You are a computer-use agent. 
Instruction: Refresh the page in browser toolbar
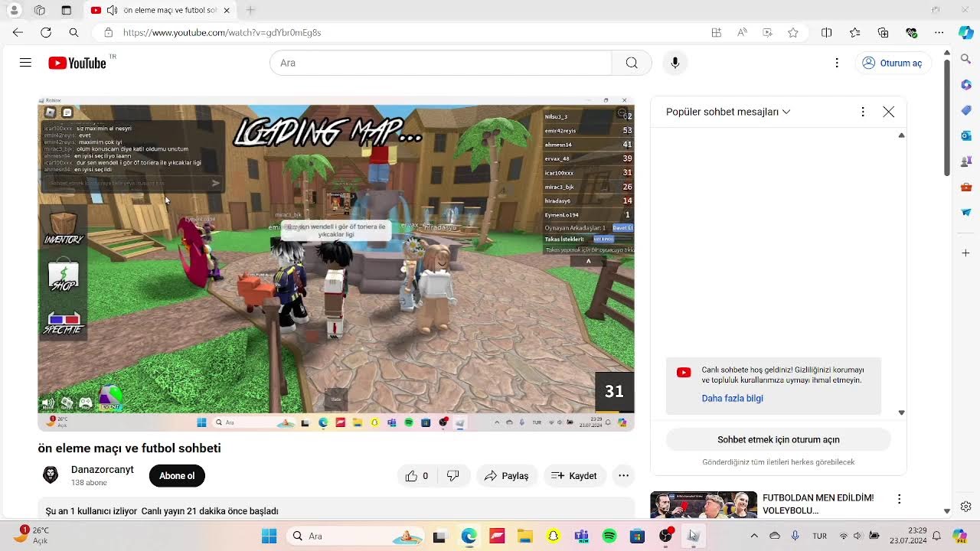tap(46, 32)
